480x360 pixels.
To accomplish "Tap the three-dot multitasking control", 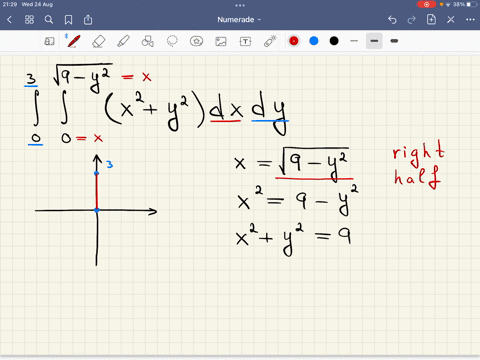I will pyautogui.click(x=240, y=5).
